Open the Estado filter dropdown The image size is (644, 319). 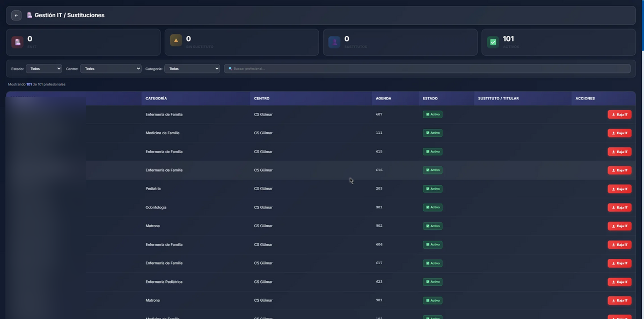pos(43,69)
